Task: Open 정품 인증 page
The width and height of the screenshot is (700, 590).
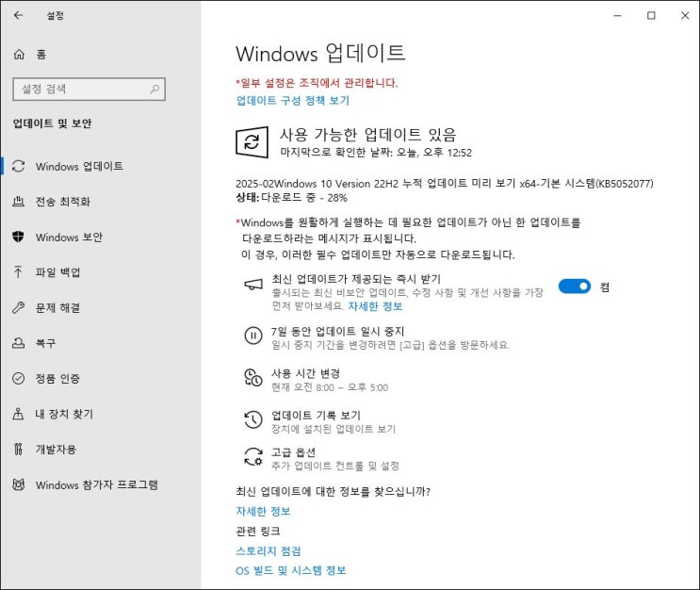Action: 101,378
